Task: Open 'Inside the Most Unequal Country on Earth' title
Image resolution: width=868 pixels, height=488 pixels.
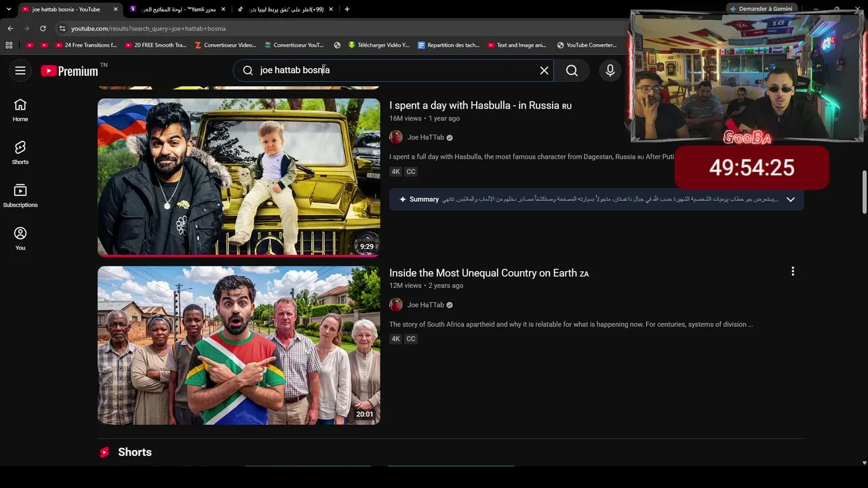Action: coord(489,273)
